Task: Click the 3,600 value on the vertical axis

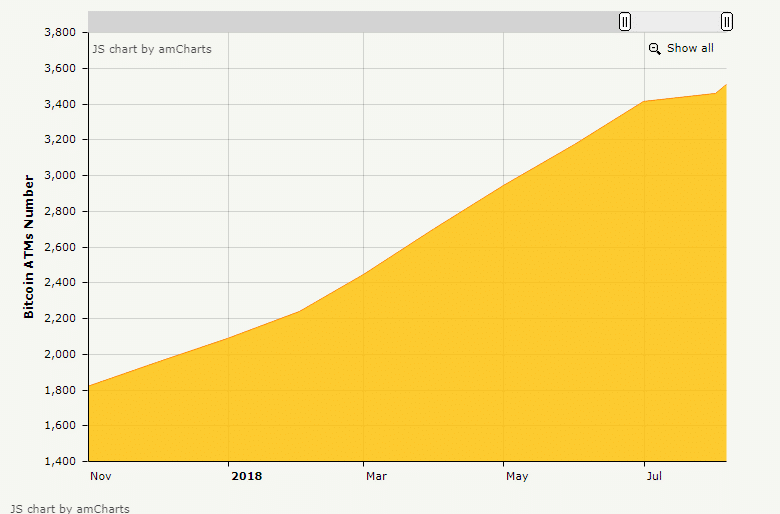Action: click(x=60, y=68)
